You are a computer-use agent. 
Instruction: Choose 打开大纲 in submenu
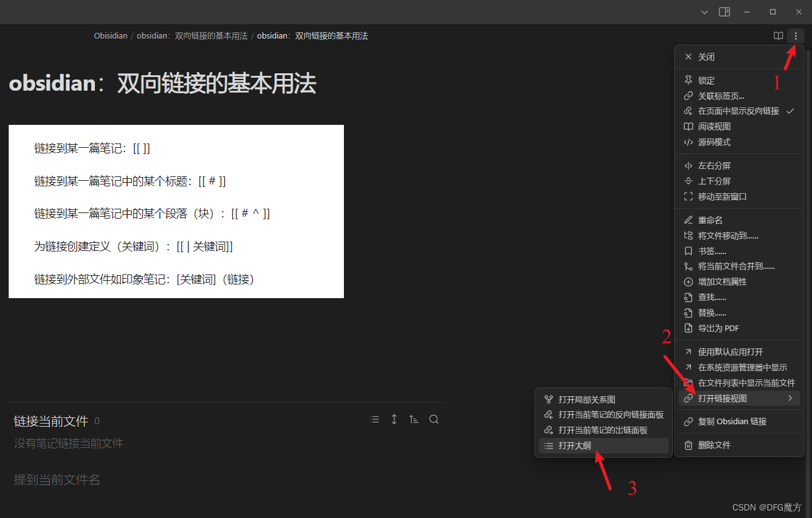tap(603, 445)
